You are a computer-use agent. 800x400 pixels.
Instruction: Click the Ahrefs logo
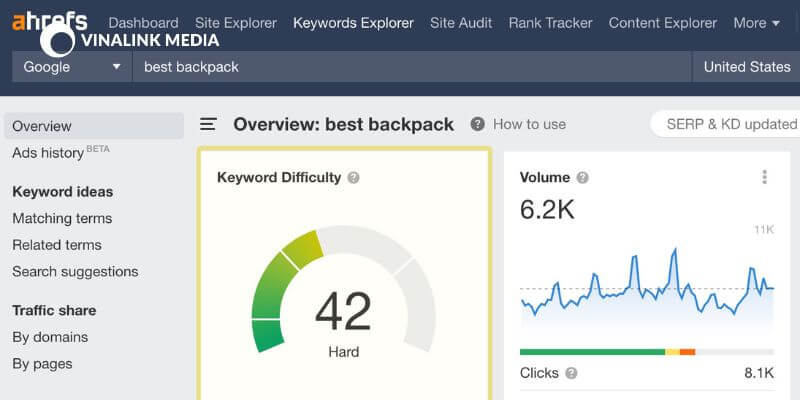tap(49, 21)
